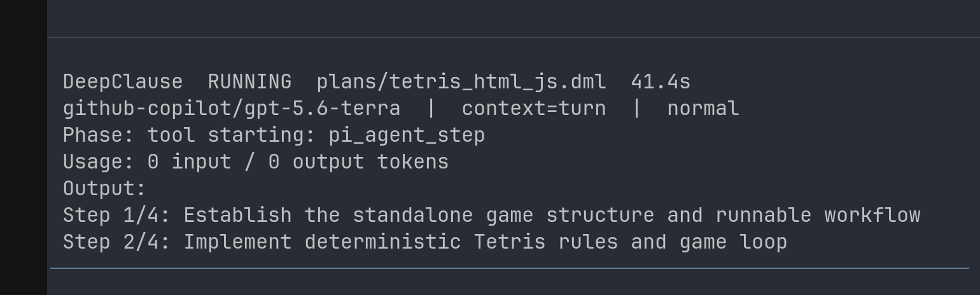Select the github-copilot/gpt-5.6-terra model name
The width and height of the screenshot is (980, 295).
(x=232, y=109)
